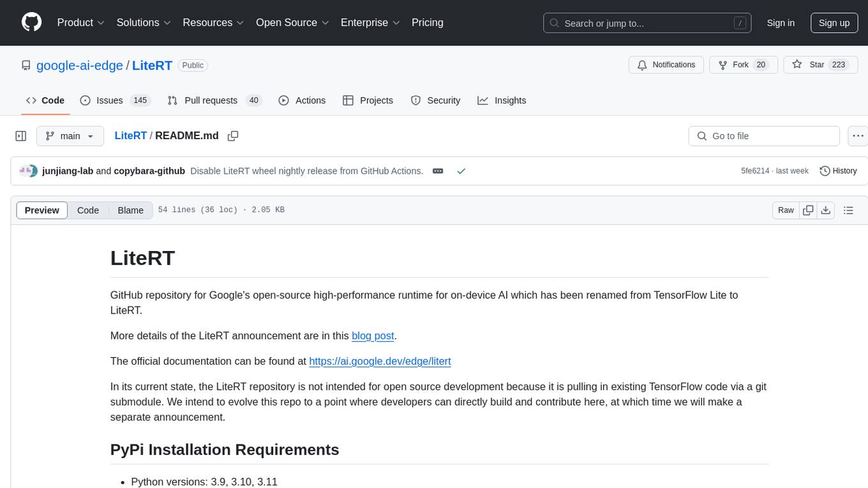Open the ai.google.dev/edge/litert documentation link
This screenshot has height=488, width=868.
tap(380, 361)
